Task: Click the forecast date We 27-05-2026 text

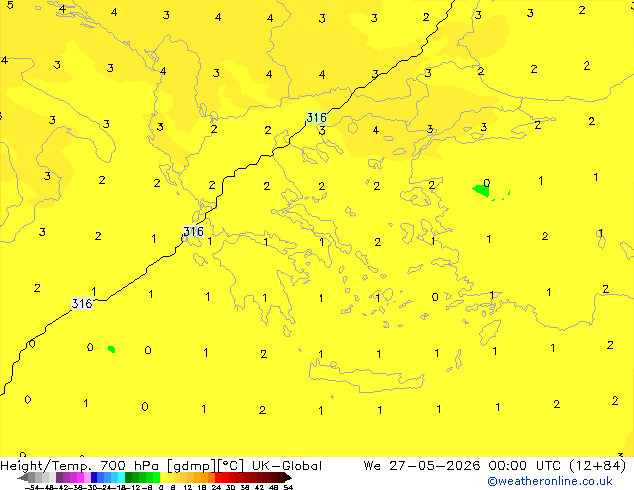Action: click(x=422, y=466)
